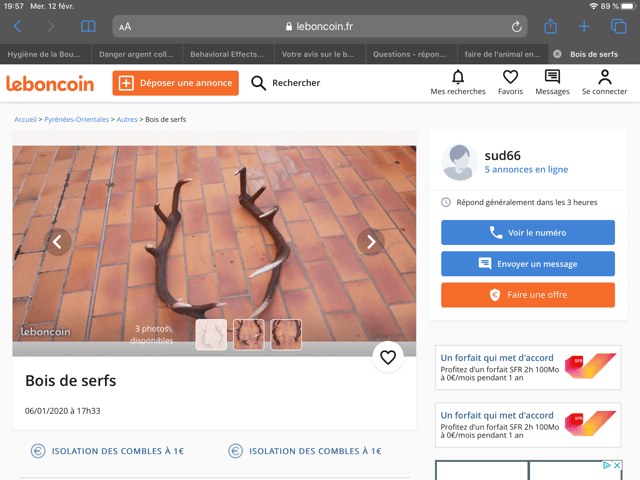The image size is (640, 480).
Task: Reload the leboncoin.fr page
Action: [x=516, y=27]
